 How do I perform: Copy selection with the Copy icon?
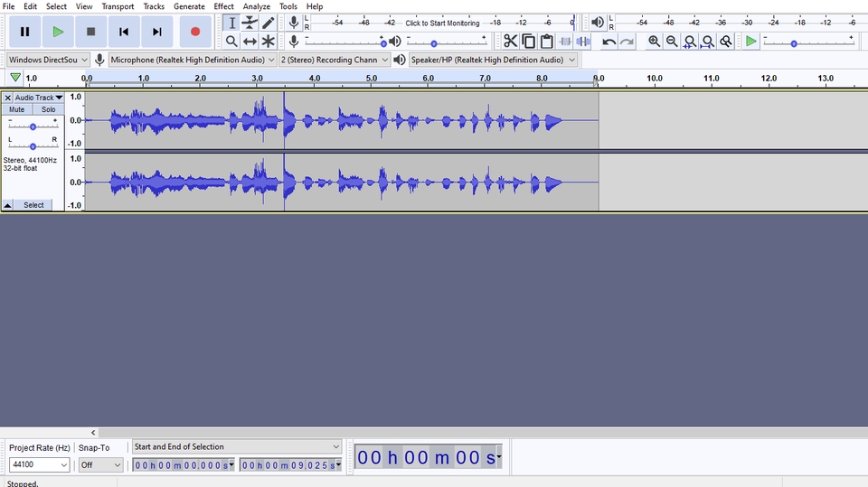[529, 41]
